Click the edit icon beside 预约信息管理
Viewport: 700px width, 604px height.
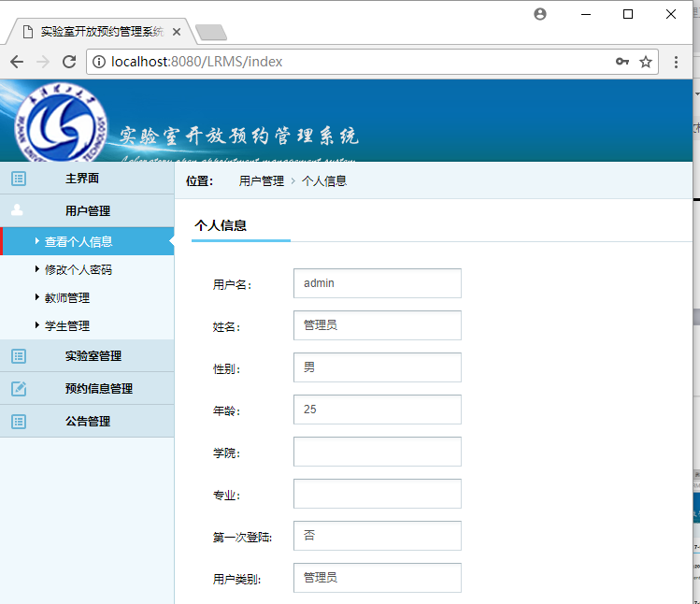19,389
